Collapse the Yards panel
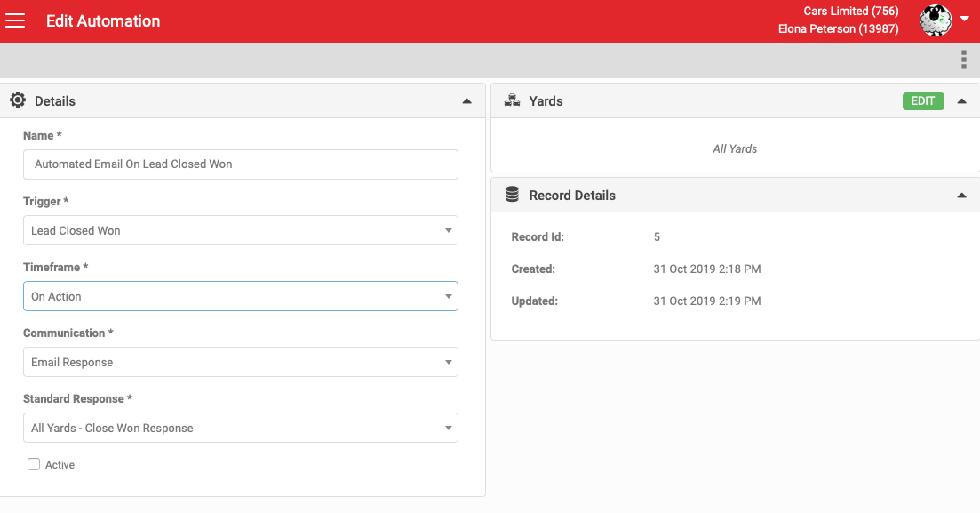This screenshot has height=513, width=980. point(962,101)
